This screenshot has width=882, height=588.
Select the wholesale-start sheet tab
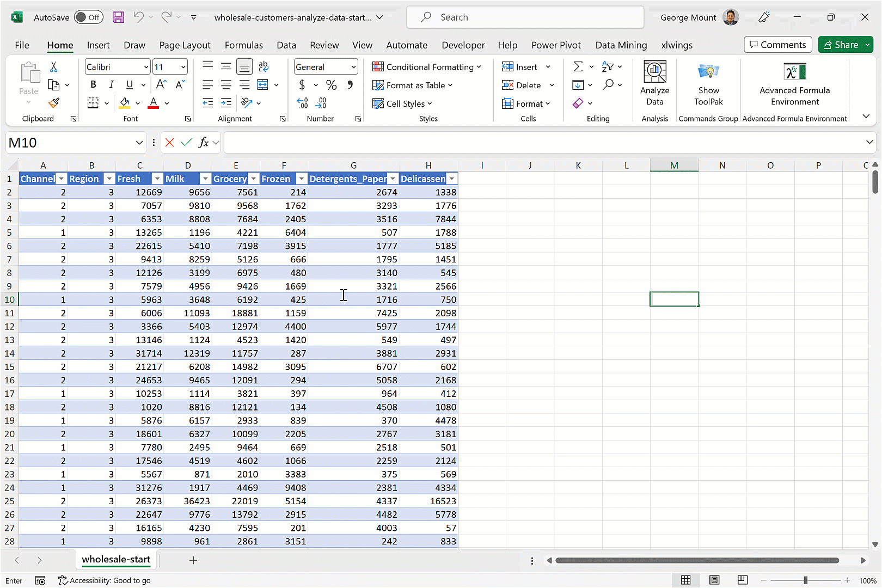coord(116,560)
